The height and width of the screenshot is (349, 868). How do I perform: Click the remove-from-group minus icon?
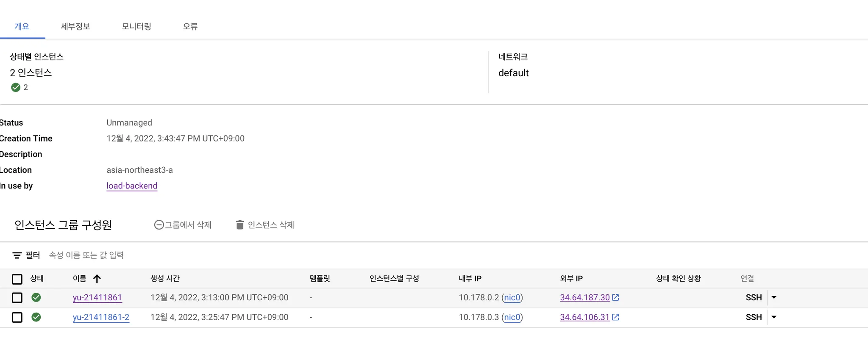point(159,225)
